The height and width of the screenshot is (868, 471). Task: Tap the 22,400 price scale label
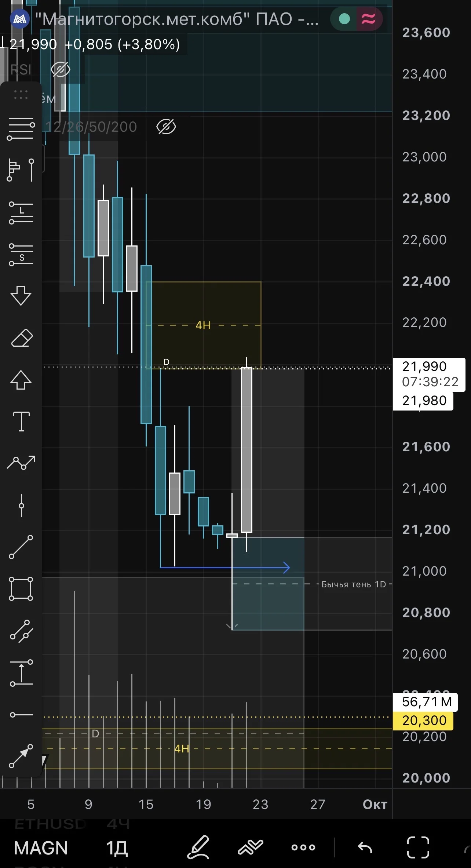[426, 281]
